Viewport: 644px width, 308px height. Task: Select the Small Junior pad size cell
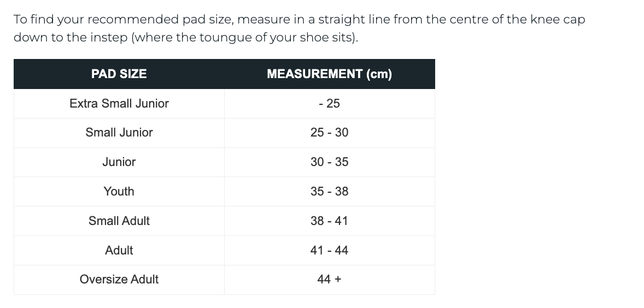[x=119, y=133]
